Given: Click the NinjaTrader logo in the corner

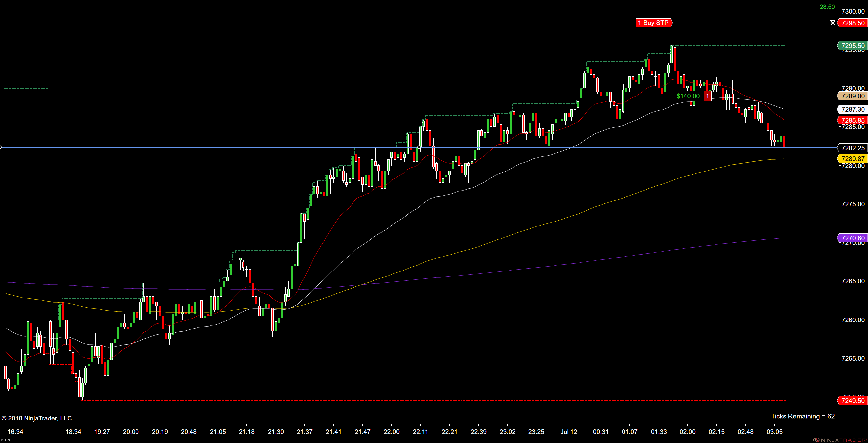Looking at the screenshot, I should (x=841, y=440).
